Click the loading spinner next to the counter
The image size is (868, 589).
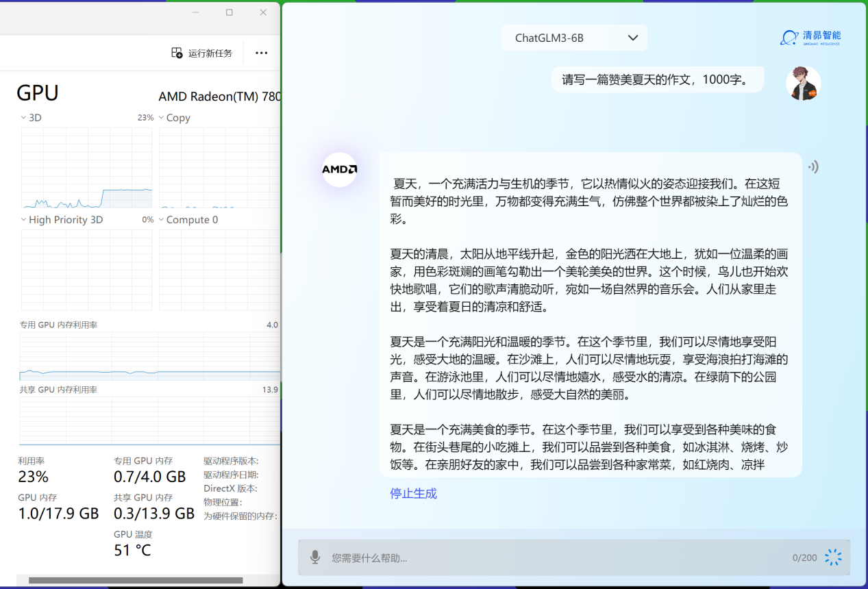pyautogui.click(x=833, y=557)
